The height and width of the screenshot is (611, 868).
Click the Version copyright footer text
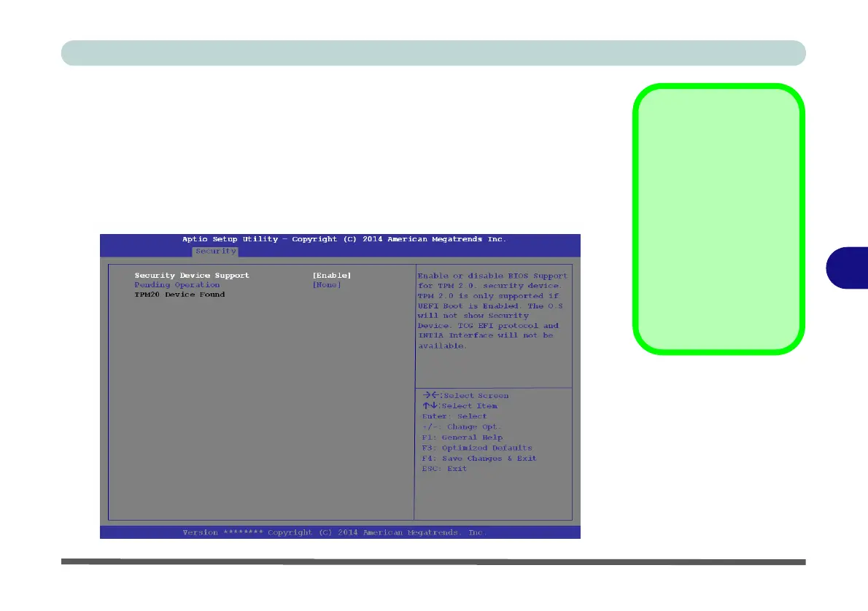coord(334,532)
